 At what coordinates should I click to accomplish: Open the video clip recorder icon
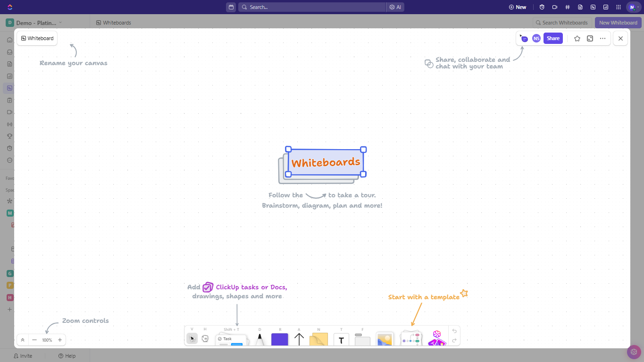pos(555,7)
